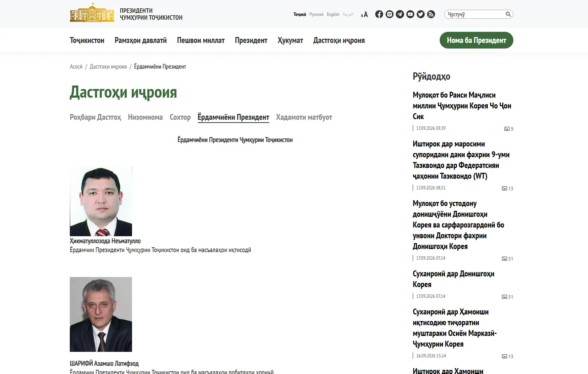This screenshot has height=374, width=588.
Task: Click ШАРИФӢ Азамшо Латифзод's portrait photo
Action: click(101, 314)
